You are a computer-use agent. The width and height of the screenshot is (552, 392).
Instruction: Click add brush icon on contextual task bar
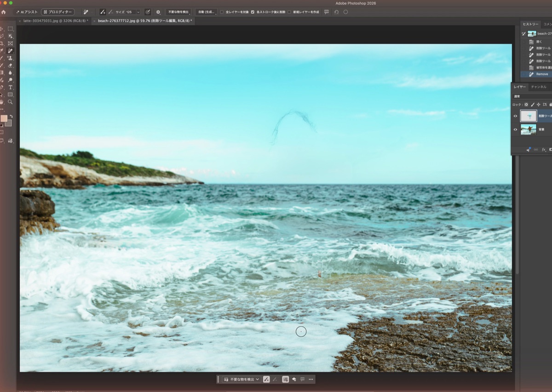[266, 379]
